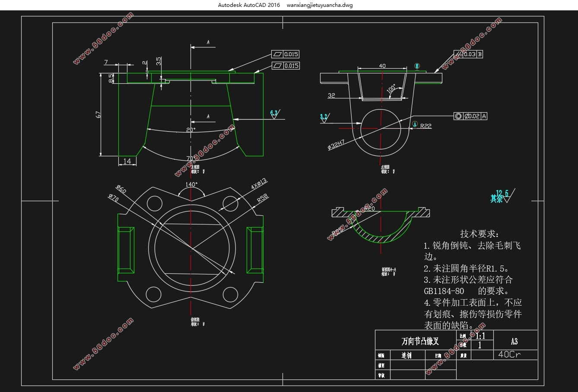The width and height of the screenshot is (578, 392).
Task: Click the 0.03 B parallelism tolerance frame
Action: [x=468, y=54]
